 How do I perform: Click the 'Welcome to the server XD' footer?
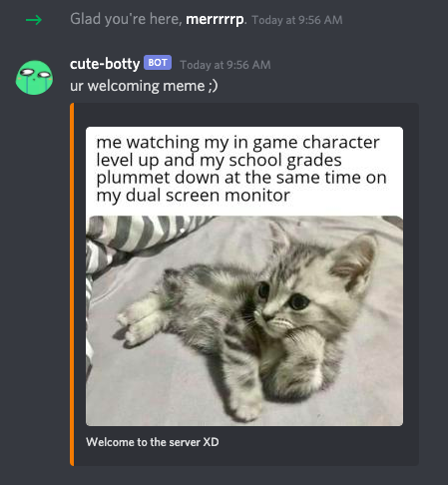coord(153,442)
